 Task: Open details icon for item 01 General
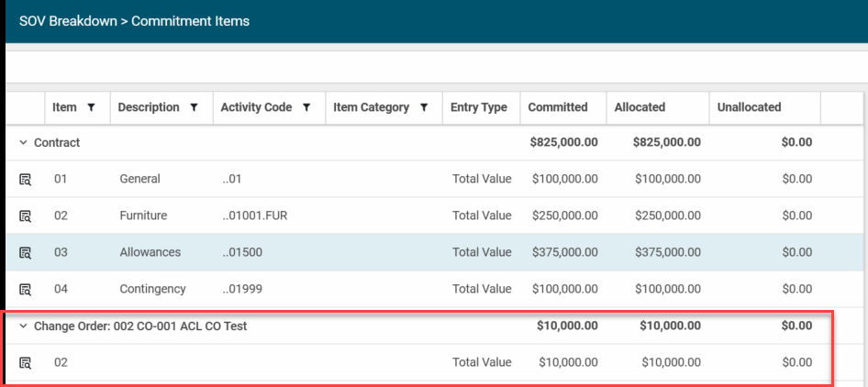26,180
